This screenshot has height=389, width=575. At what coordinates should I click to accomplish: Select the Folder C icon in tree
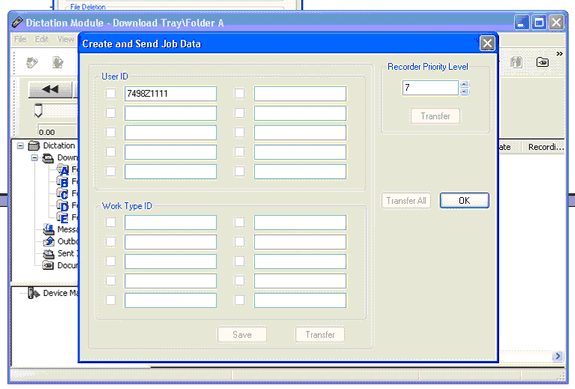[x=63, y=194]
